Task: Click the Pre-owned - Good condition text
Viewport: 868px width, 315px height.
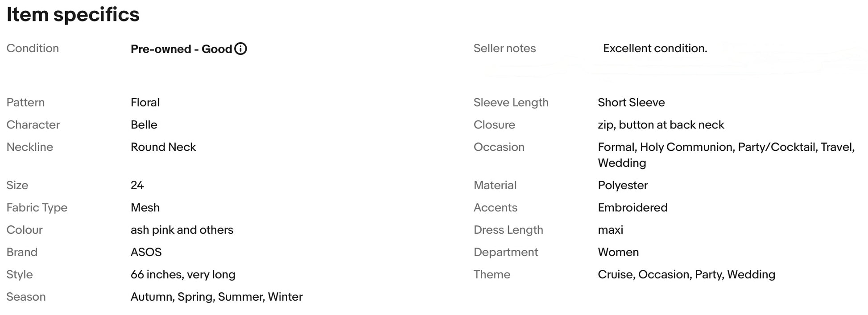Action: pos(181,49)
